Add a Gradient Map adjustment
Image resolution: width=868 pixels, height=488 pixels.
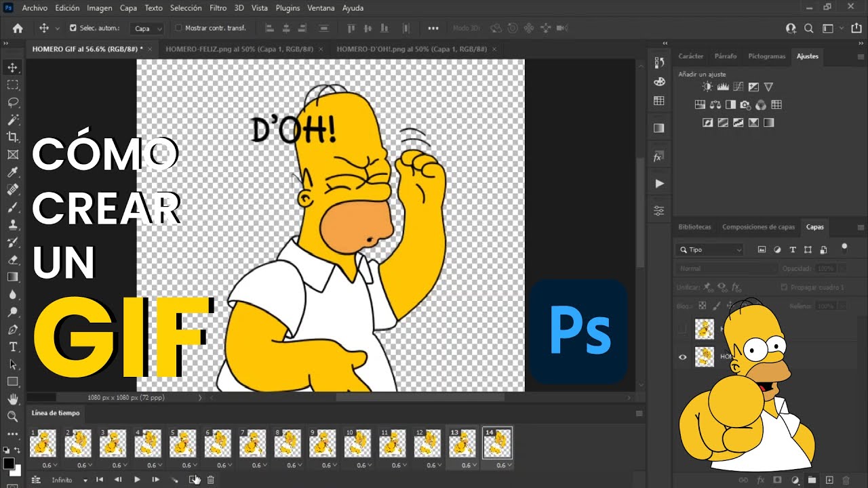768,123
